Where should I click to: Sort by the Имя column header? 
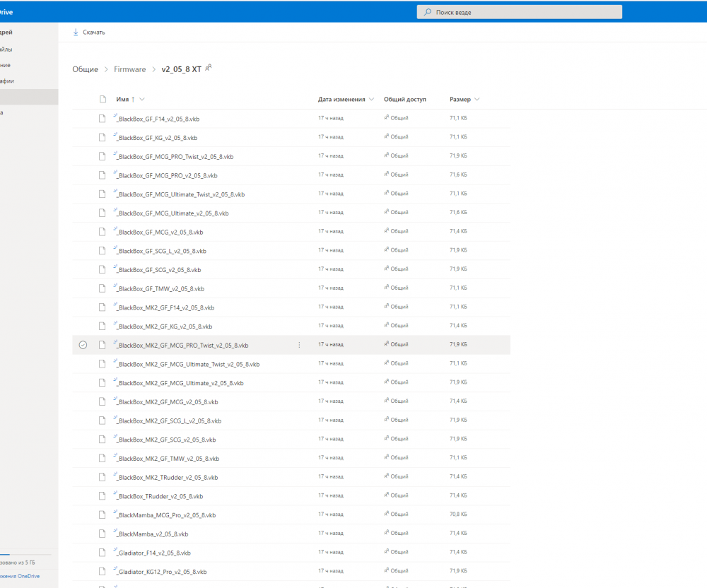[x=122, y=99]
